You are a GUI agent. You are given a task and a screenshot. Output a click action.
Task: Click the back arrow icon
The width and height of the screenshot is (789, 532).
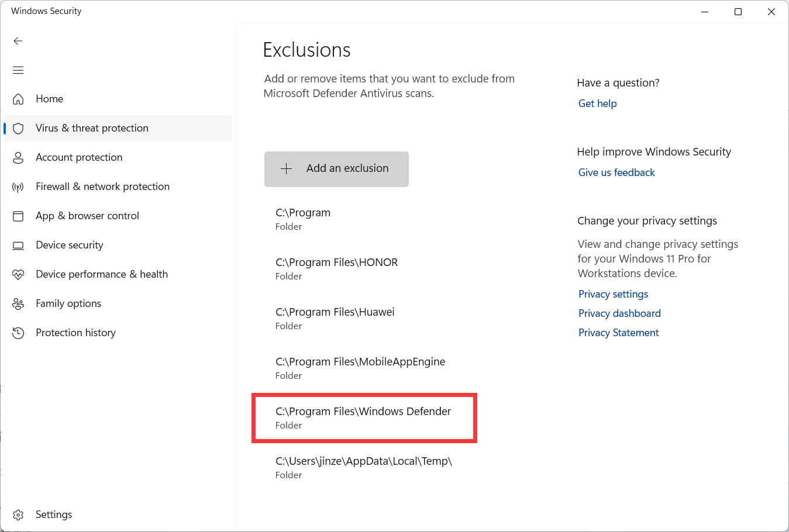(18, 41)
